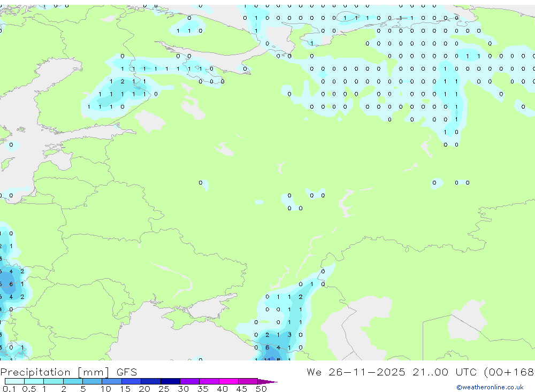Click the purple above-50 legend arrow
Image resolution: width=535 pixels, height=392 pixels.
(x=267, y=382)
